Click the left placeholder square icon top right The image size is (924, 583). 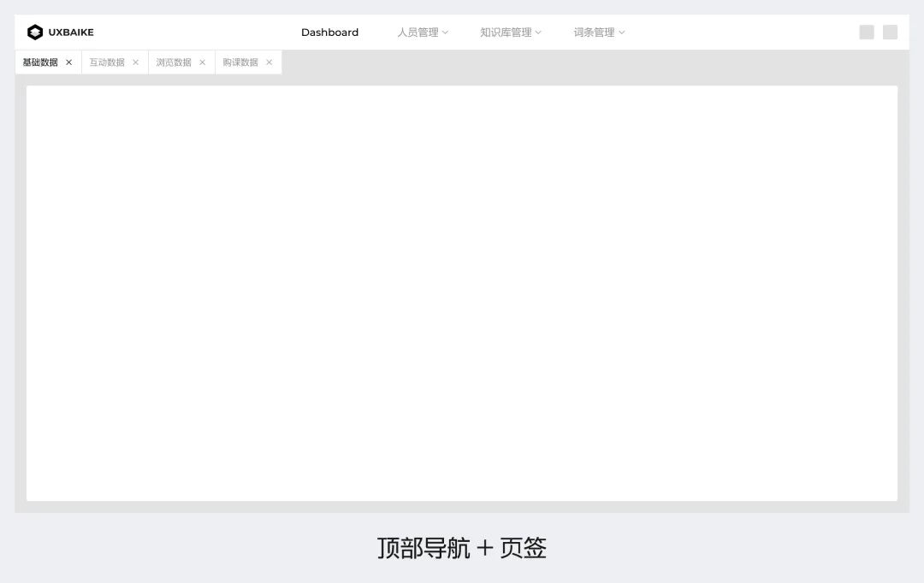point(867,32)
